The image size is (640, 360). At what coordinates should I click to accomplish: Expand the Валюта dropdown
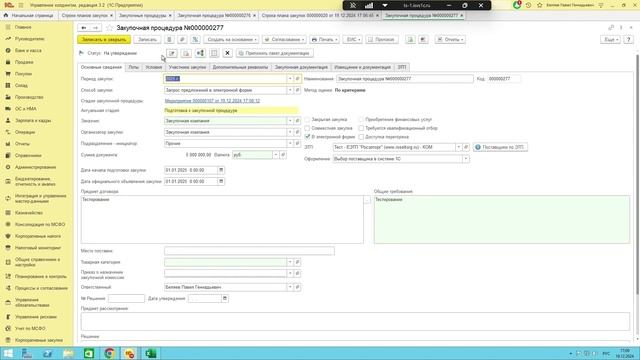[x=276, y=155]
